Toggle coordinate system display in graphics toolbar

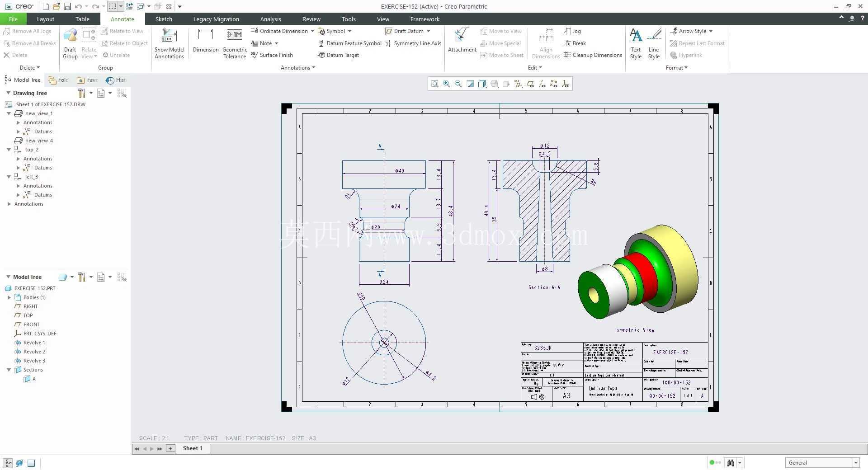point(566,84)
